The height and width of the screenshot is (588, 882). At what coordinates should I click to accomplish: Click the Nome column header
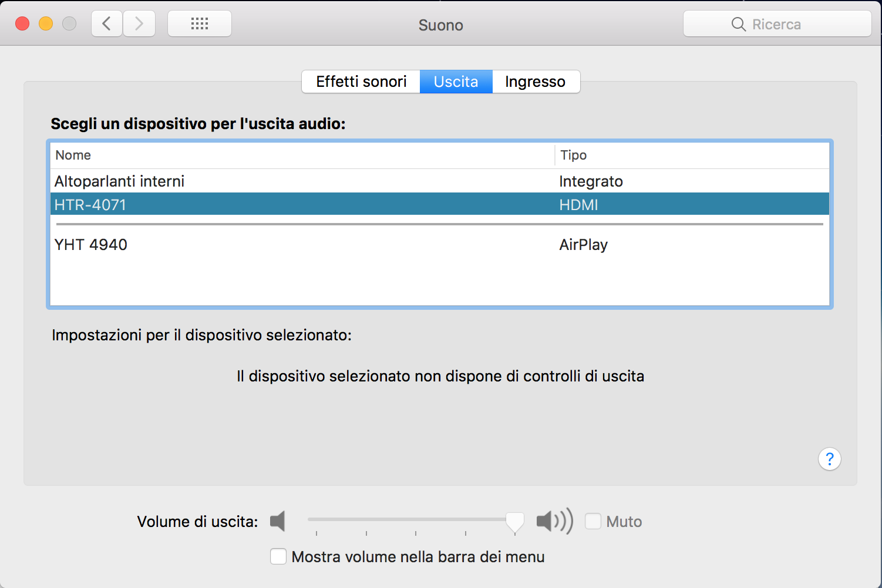point(302,156)
